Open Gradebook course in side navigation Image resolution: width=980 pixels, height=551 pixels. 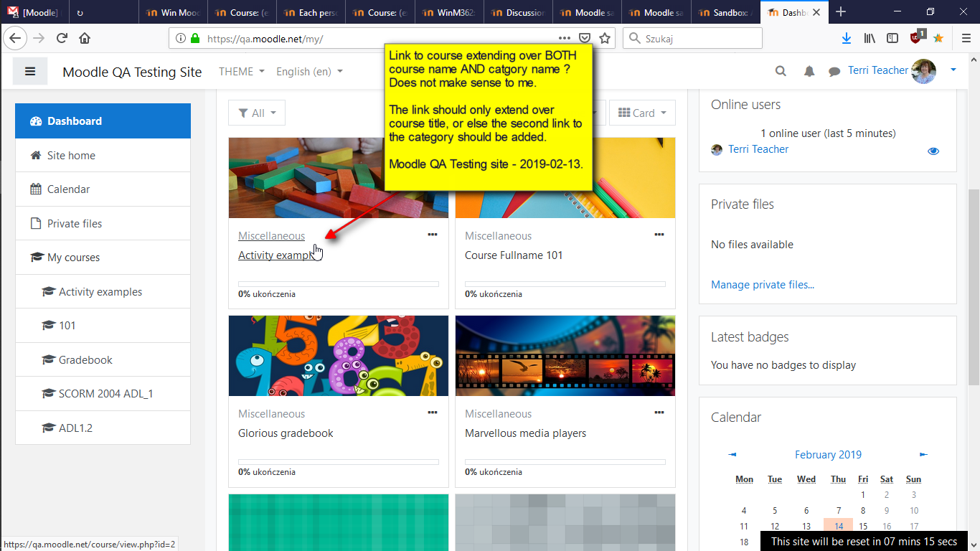103,360
